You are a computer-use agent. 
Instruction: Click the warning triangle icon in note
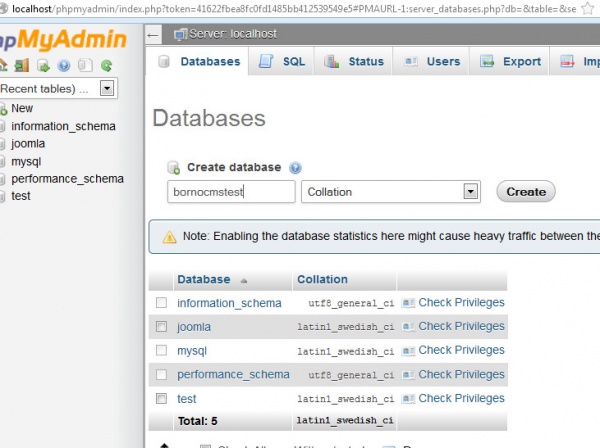pos(170,237)
